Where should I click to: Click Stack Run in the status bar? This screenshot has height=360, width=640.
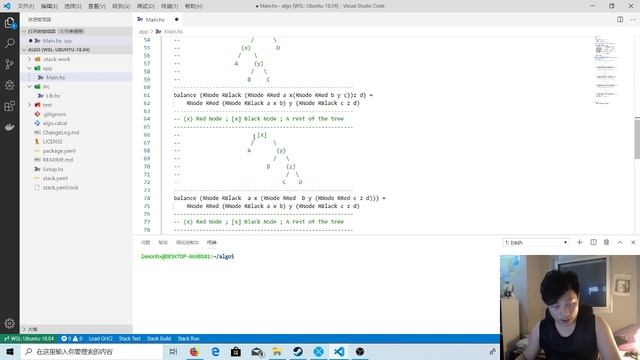[x=188, y=338]
